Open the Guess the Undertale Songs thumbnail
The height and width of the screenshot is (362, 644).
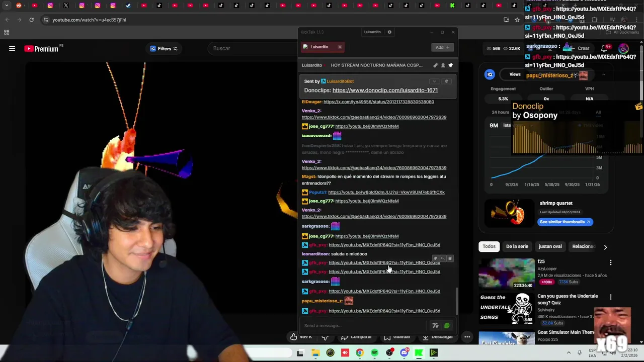[507, 307]
